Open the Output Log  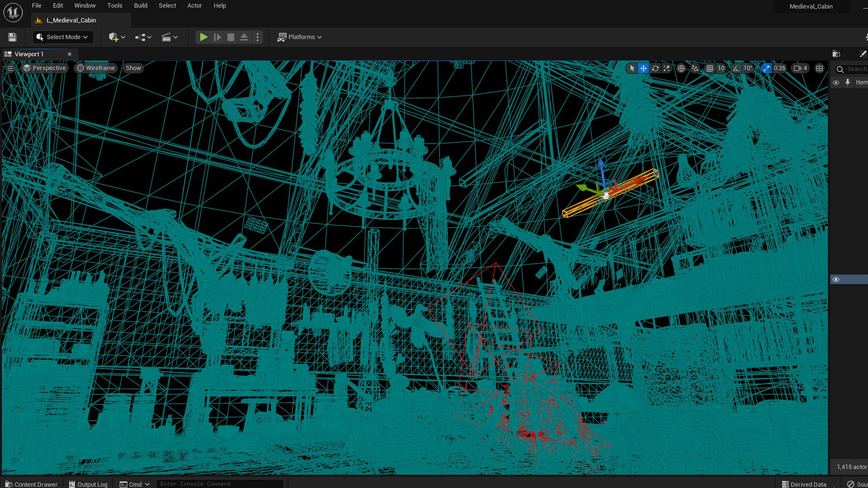pos(88,484)
